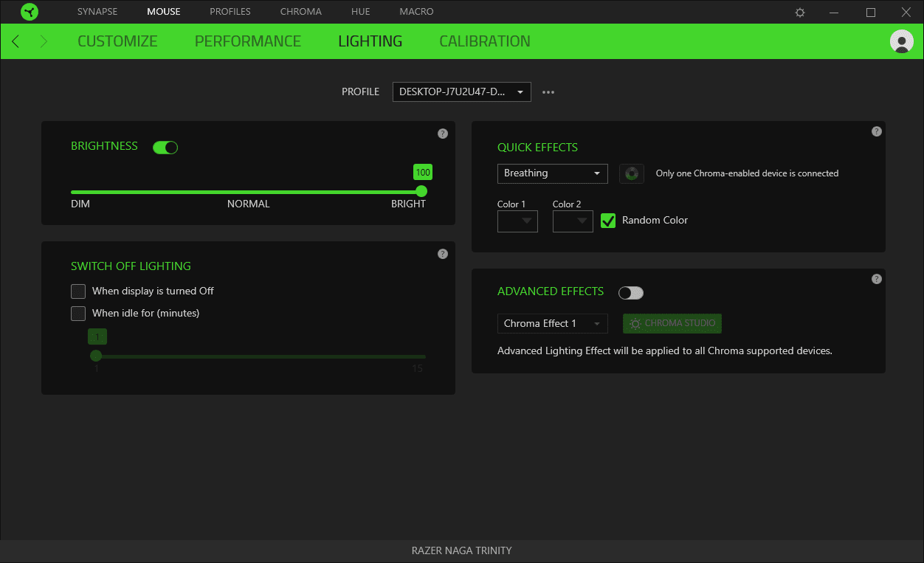Open the Breathing quick effect dropdown

(x=553, y=173)
